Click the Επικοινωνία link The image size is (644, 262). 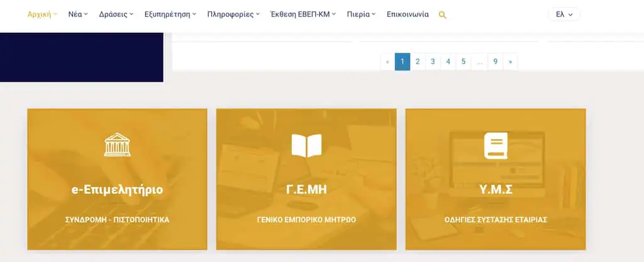click(x=408, y=14)
